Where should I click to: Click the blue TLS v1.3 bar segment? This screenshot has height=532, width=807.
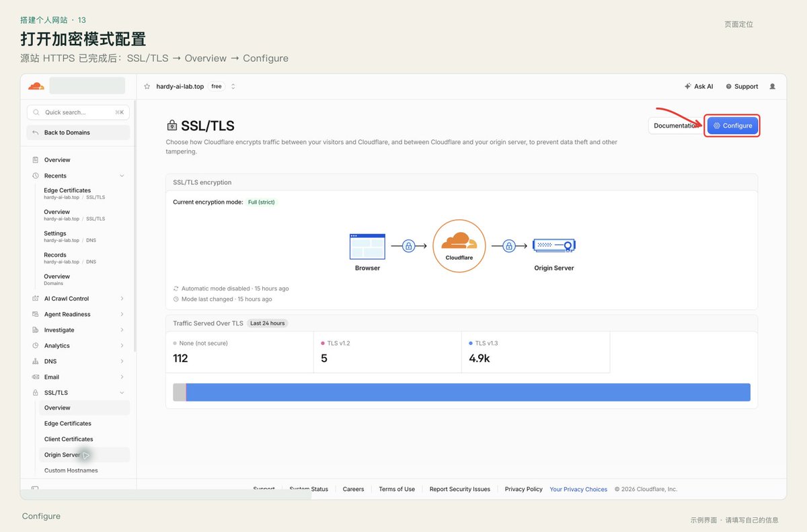pos(468,392)
